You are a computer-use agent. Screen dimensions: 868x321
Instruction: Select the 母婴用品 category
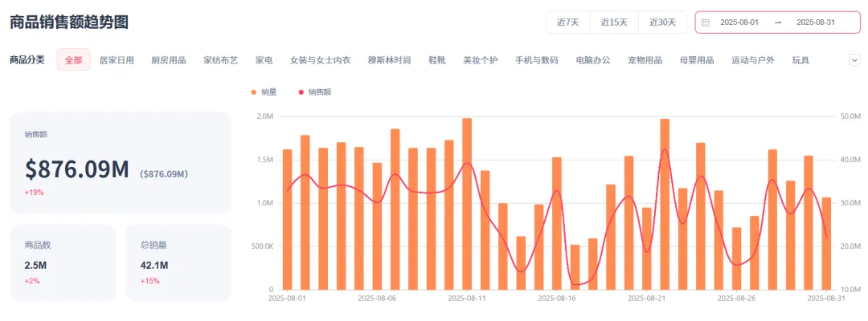coord(697,60)
